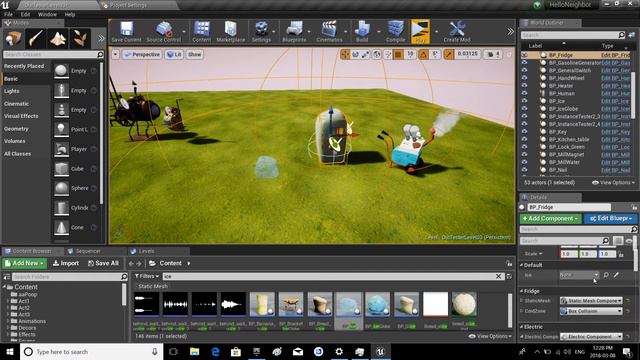Toggle visibility of BP_Human actor
The image size is (640, 360).
coord(524,93)
